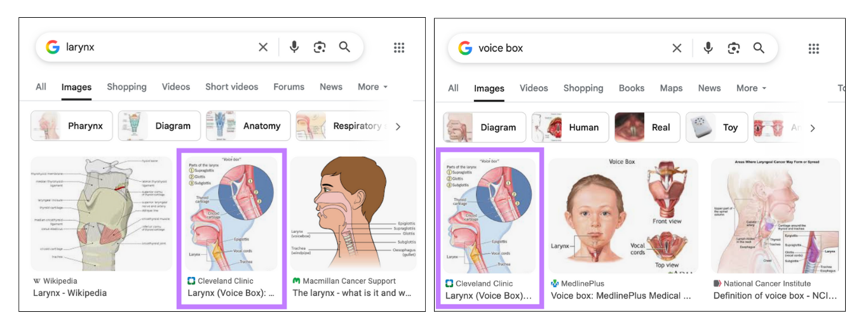Filter larynx images by Anatomy chip
Screen dimensions: 868x329
[x=248, y=126]
